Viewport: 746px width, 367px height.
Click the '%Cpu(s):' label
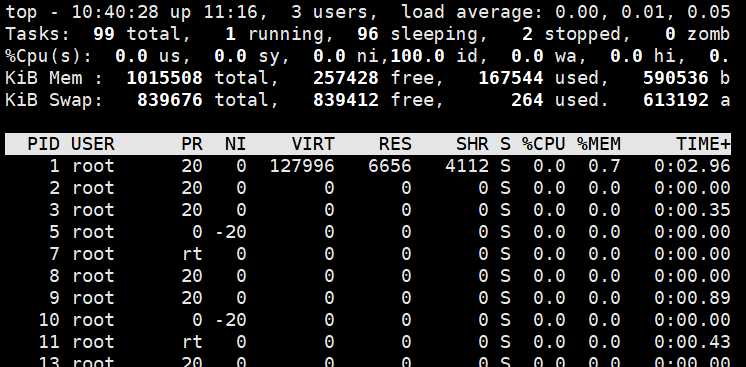tap(49, 56)
